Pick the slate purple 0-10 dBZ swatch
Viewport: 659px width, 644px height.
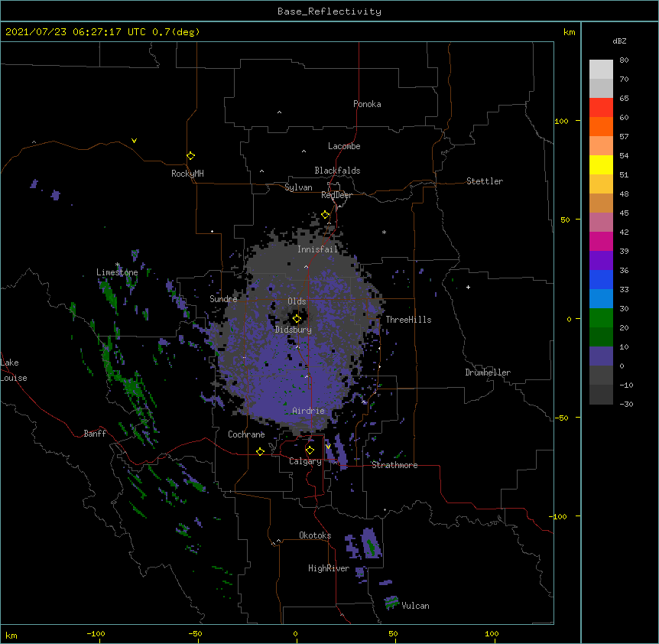tap(601, 356)
